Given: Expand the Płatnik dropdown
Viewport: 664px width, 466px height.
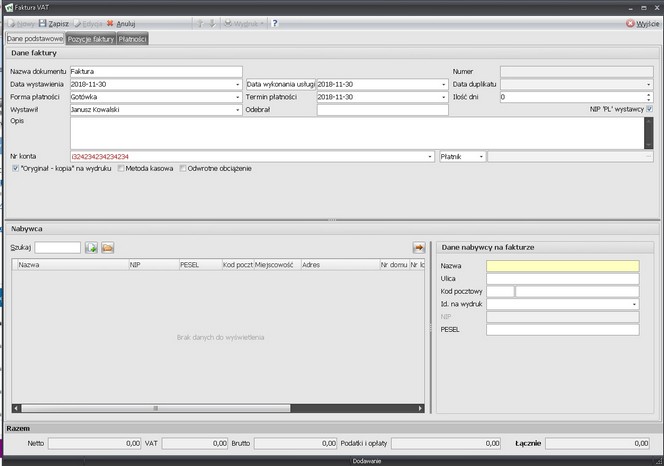Looking at the screenshot, I should pos(481,157).
